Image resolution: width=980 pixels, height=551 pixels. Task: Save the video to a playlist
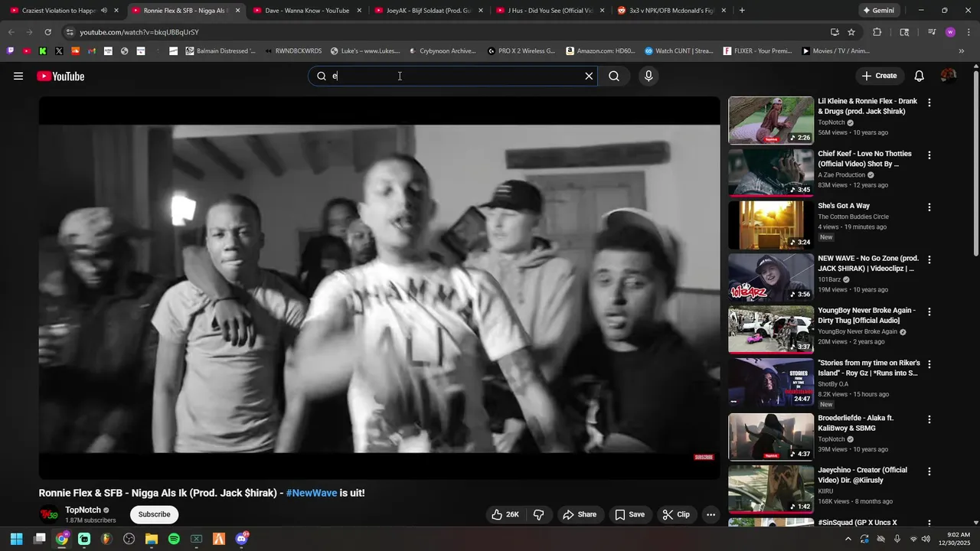click(630, 514)
